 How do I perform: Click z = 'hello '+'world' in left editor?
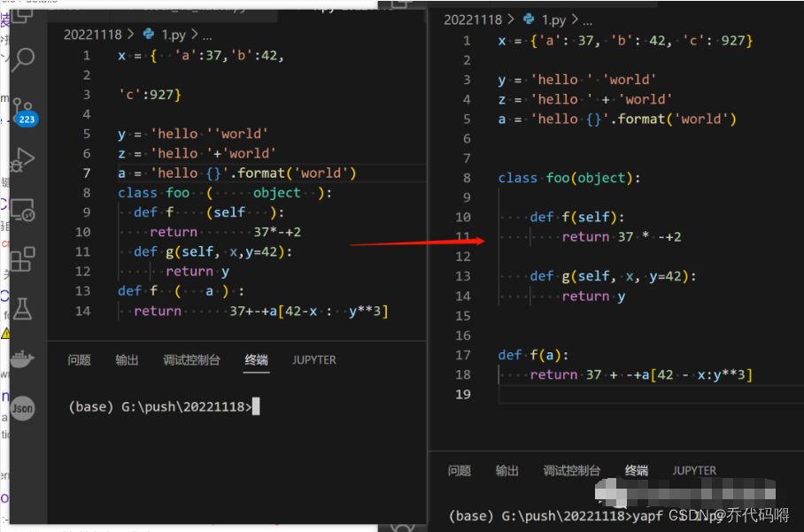tap(197, 154)
